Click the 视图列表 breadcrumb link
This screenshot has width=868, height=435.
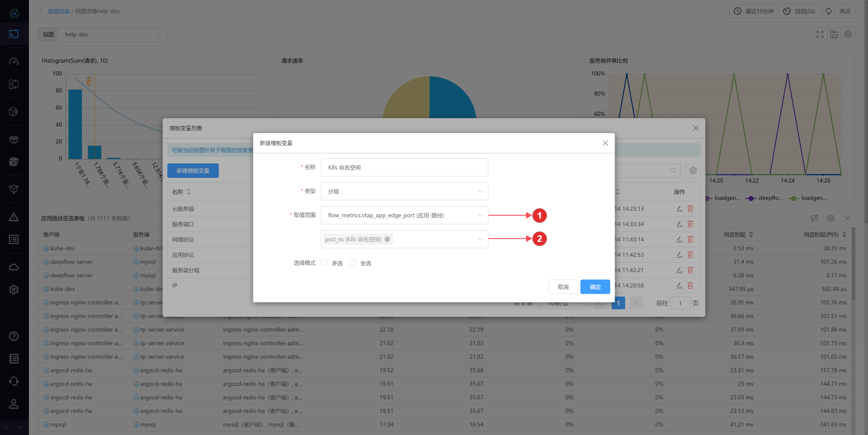coord(58,11)
